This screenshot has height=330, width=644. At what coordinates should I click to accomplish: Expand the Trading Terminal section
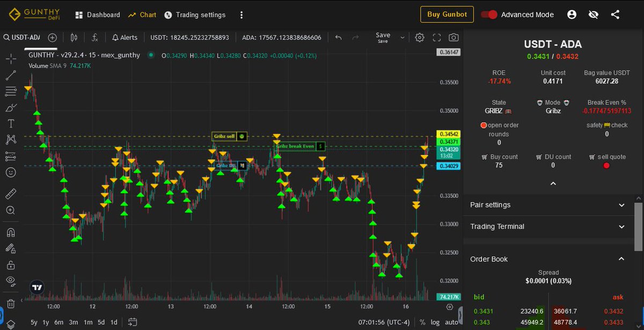(547, 226)
